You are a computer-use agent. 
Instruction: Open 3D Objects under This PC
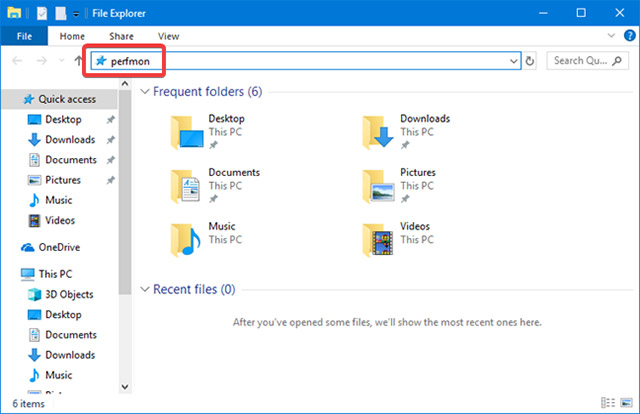coord(60,294)
